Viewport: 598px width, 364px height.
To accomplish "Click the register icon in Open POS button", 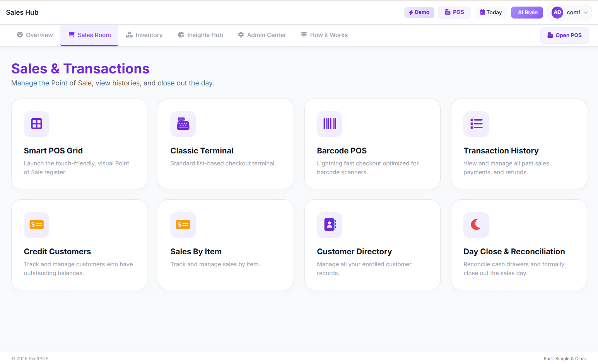I will tap(550, 35).
